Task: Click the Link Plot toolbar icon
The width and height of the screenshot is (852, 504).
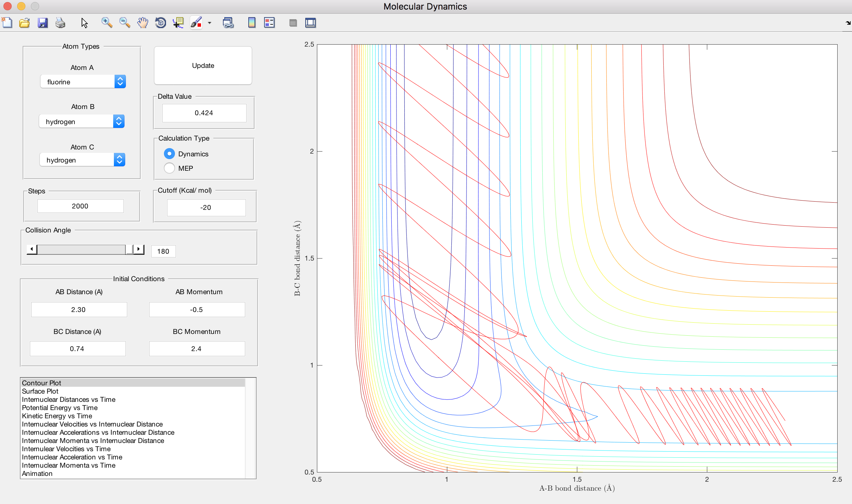Action: point(228,23)
